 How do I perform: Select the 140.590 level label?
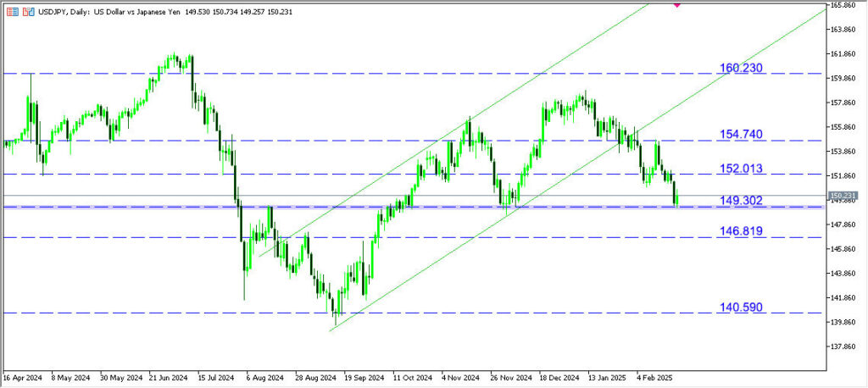(x=743, y=307)
